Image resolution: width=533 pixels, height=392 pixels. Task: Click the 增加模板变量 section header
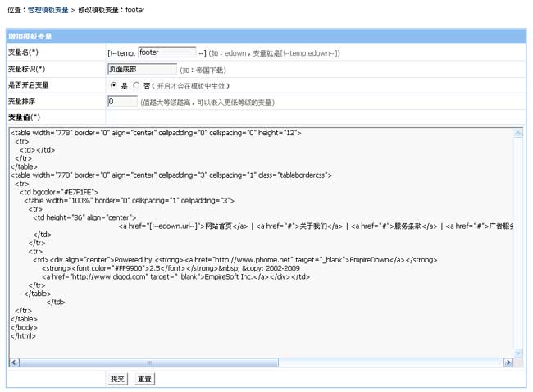click(30, 37)
